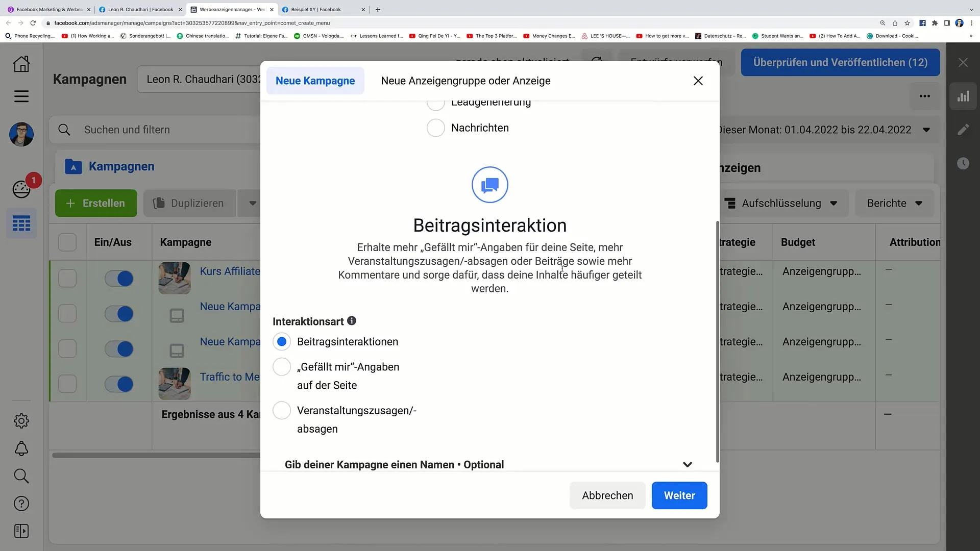Image resolution: width=980 pixels, height=551 pixels.
Task: Expand the bookmarks bar overflow chevron
Action: click(x=971, y=36)
